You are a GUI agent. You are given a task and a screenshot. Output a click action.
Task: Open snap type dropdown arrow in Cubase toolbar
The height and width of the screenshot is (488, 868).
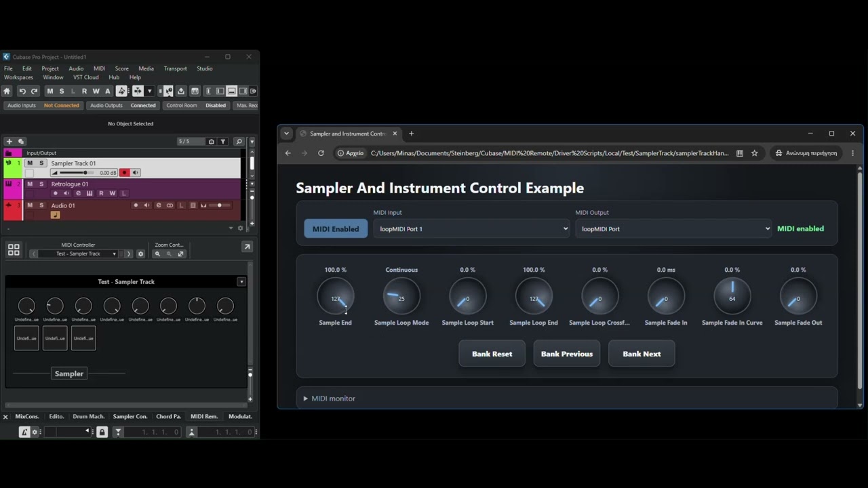(x=150, y=91)
